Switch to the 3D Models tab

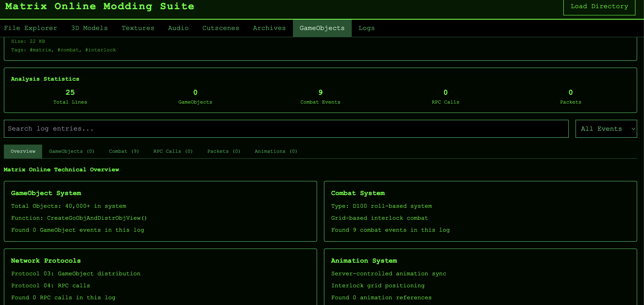[89, 28]
